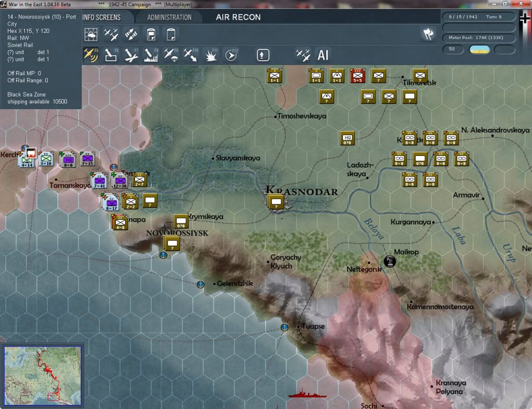This screenshot has height=409, width=532.
Task: Select the Air Recon mode (F5) icon
Action: [x=91, y=55]
